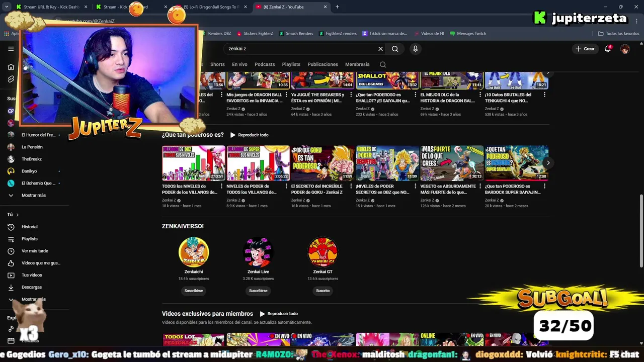Open options menu for VEGETO video
644x362 pixels.
[480, 186]
